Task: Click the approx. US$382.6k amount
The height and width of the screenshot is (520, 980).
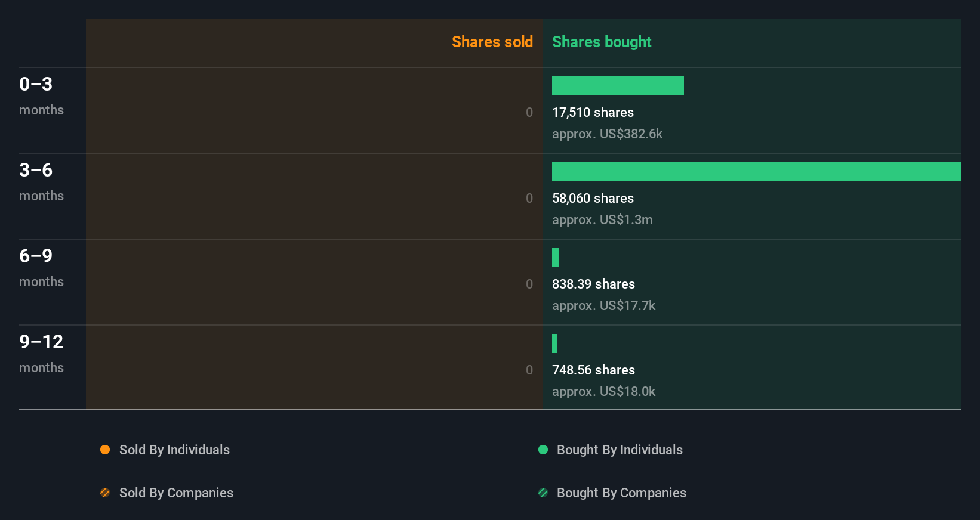Action: 607,134
